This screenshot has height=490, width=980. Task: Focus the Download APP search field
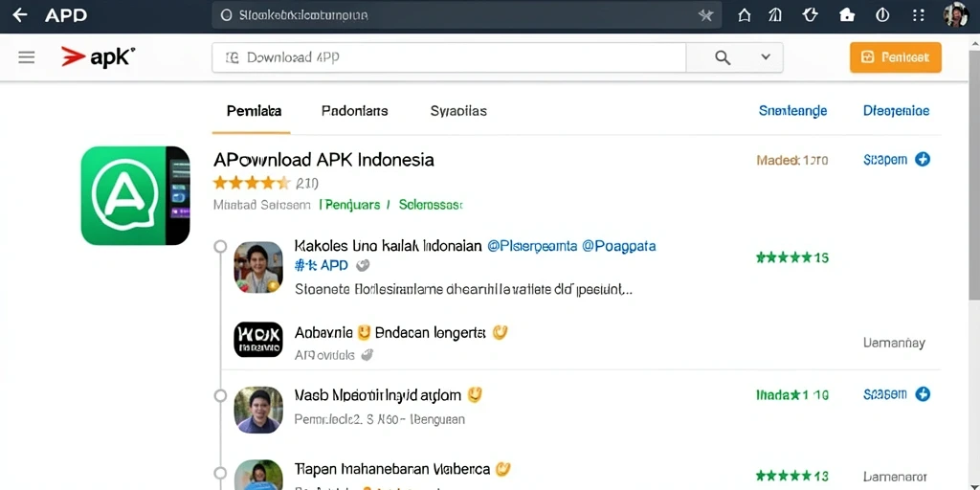coord(449,57)
